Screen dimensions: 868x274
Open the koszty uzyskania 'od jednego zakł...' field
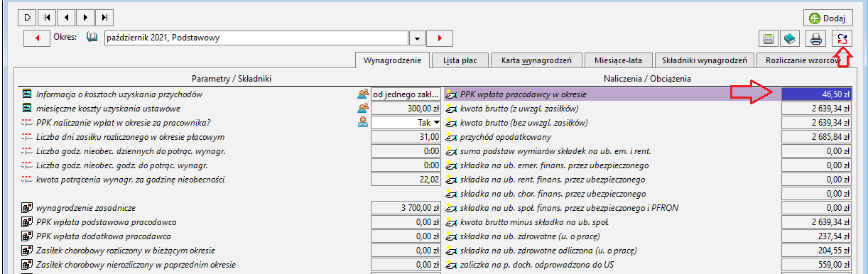(x=406, y=94)
